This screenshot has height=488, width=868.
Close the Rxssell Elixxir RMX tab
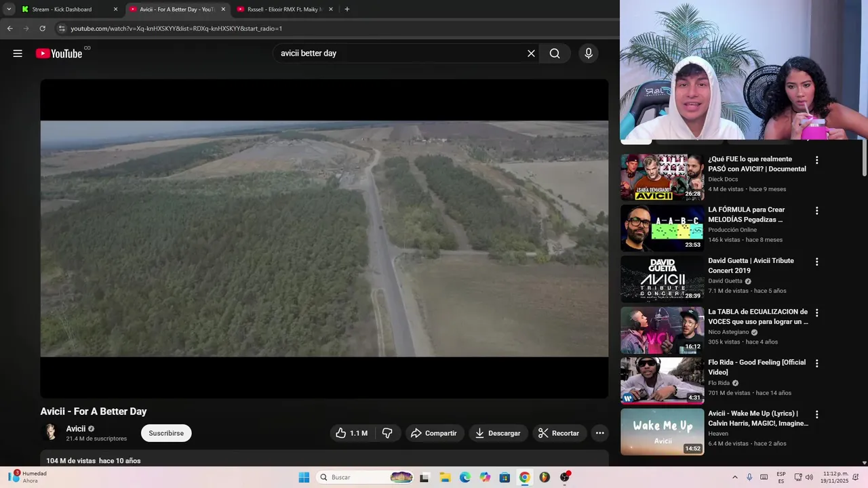click(x=330, y=9)
